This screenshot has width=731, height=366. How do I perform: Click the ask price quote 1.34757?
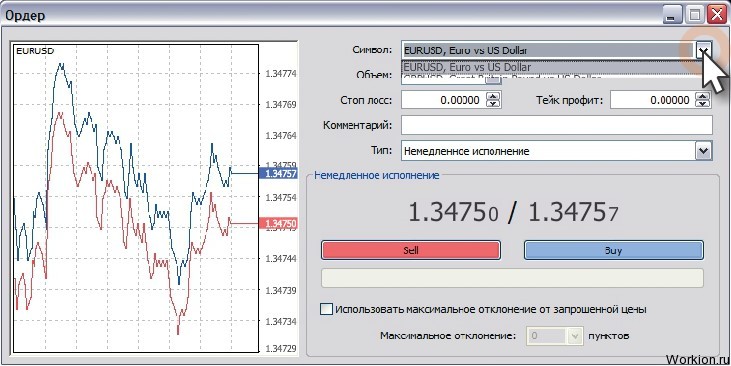(573, 213)
